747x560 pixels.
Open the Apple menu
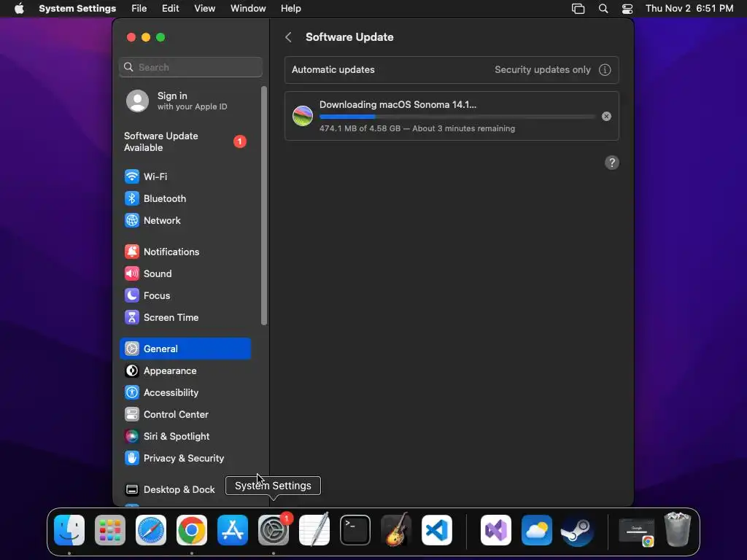19,8
